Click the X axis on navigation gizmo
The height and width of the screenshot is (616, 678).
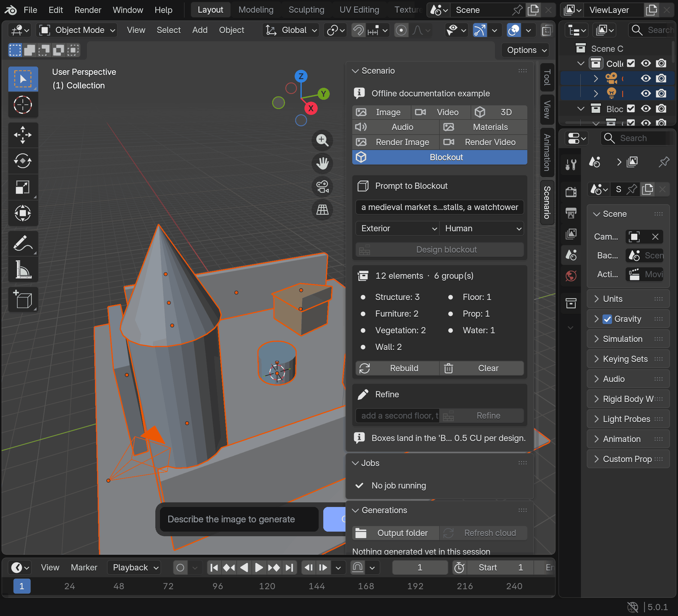coord(311,108)
